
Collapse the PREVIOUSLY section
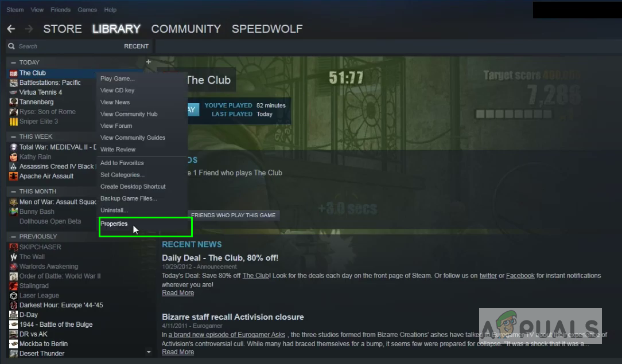click(x=14, y=237)
